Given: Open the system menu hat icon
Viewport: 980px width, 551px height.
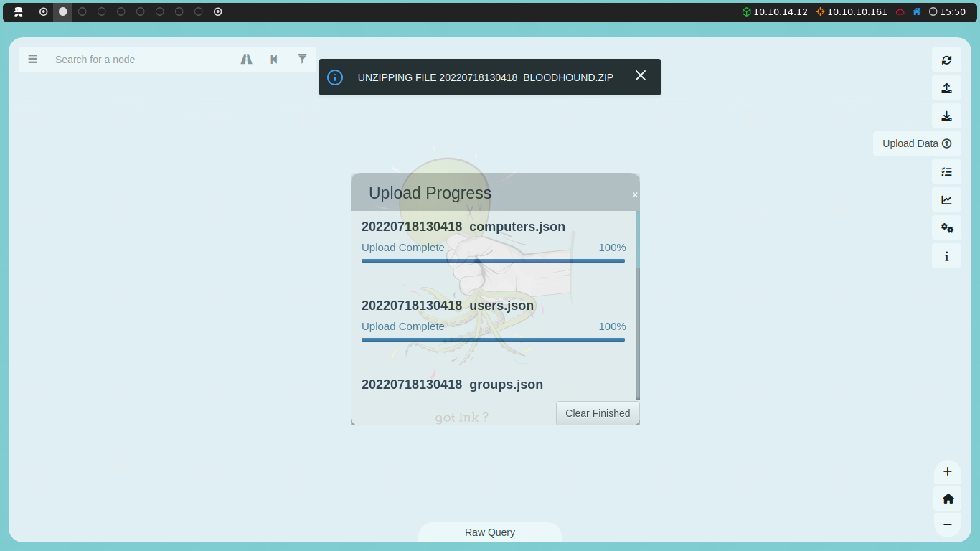Looking at the screenshot, I should click(x=19, y=11).
